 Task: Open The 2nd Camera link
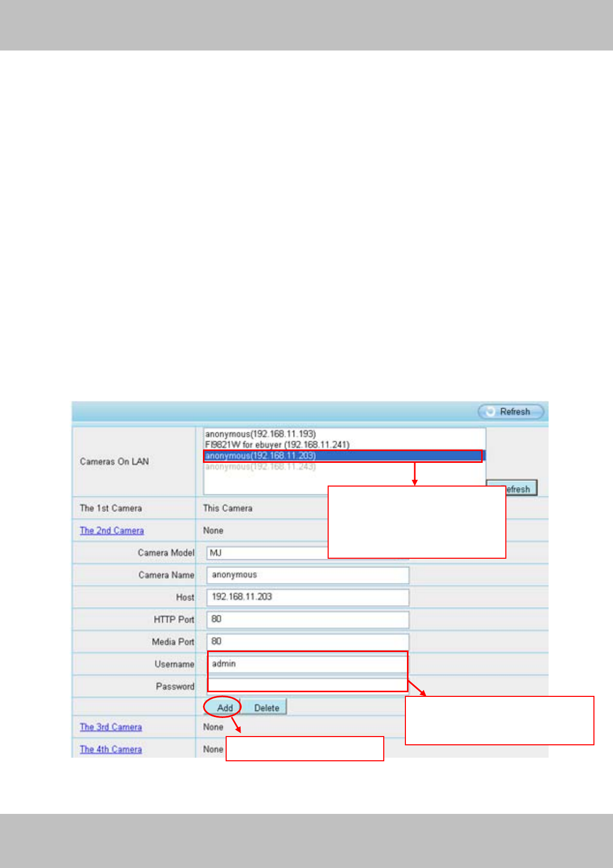112,530
